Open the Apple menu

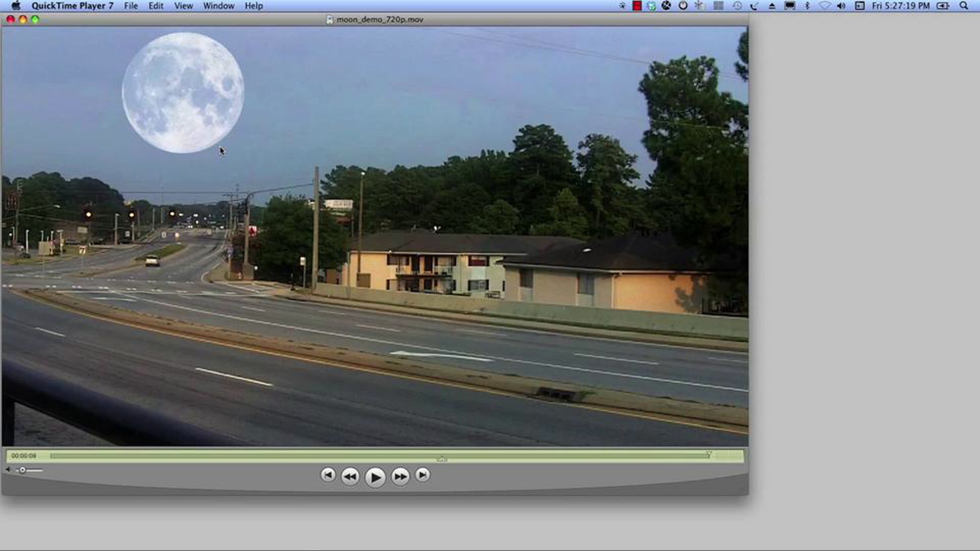tap(16, 6)
